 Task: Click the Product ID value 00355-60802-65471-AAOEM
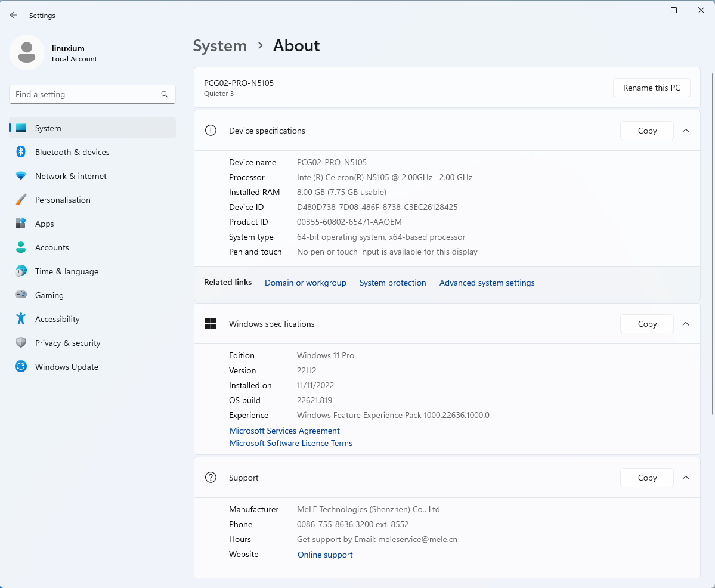click(349, 222)
